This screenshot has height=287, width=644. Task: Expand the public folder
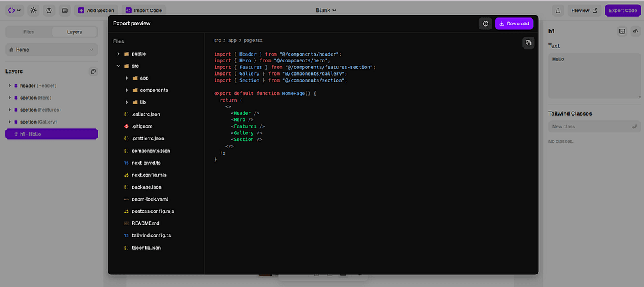(118, 54)
